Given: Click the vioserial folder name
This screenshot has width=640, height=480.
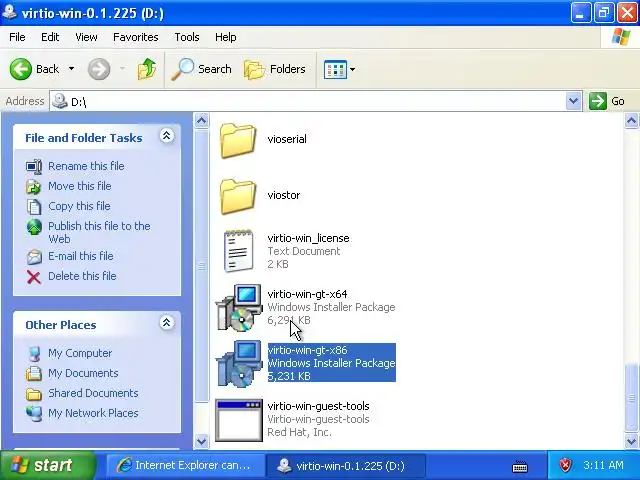Looking at the screenshot, I should tap(287, 139).
